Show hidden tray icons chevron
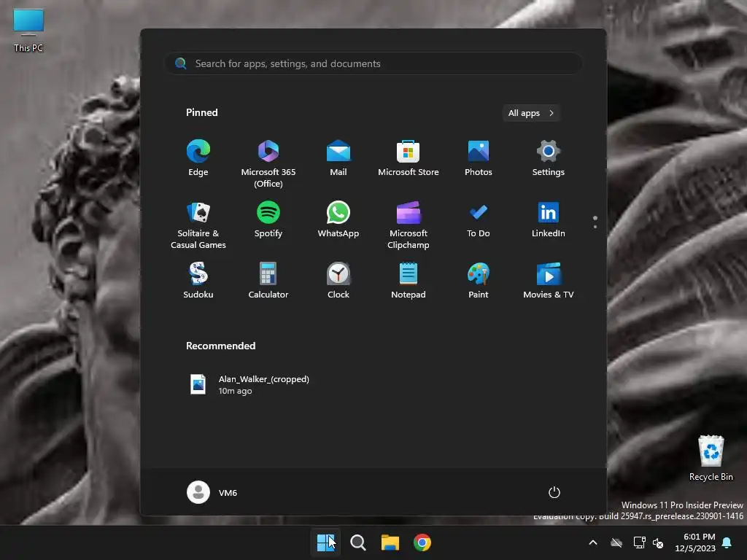 593,542
